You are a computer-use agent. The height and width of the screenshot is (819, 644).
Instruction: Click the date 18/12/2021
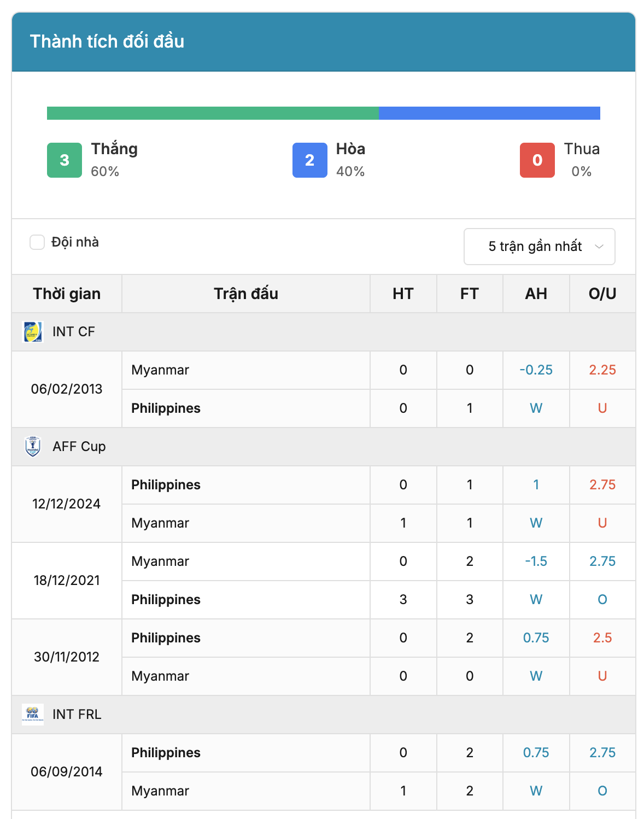(67, 581)
